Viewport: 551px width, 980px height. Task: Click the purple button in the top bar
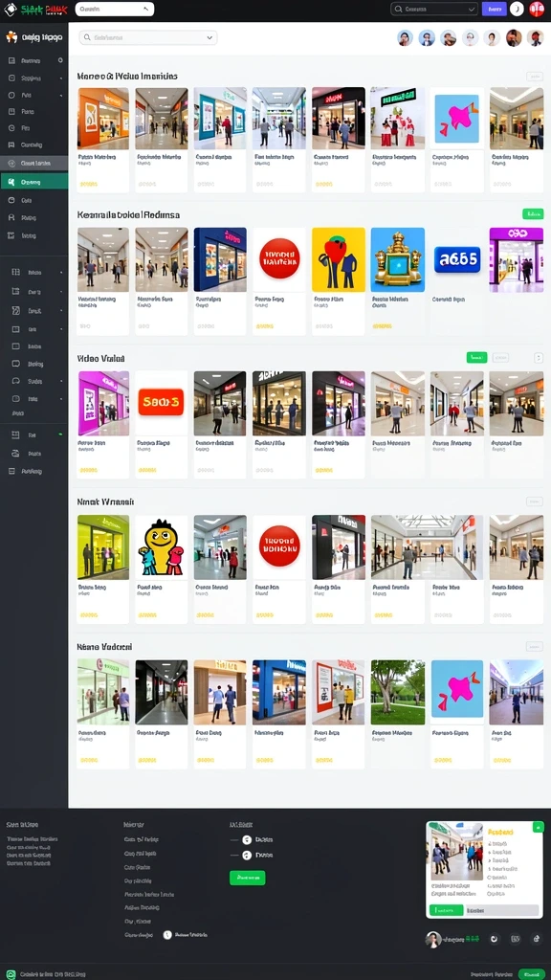click(x=495, y=9)
